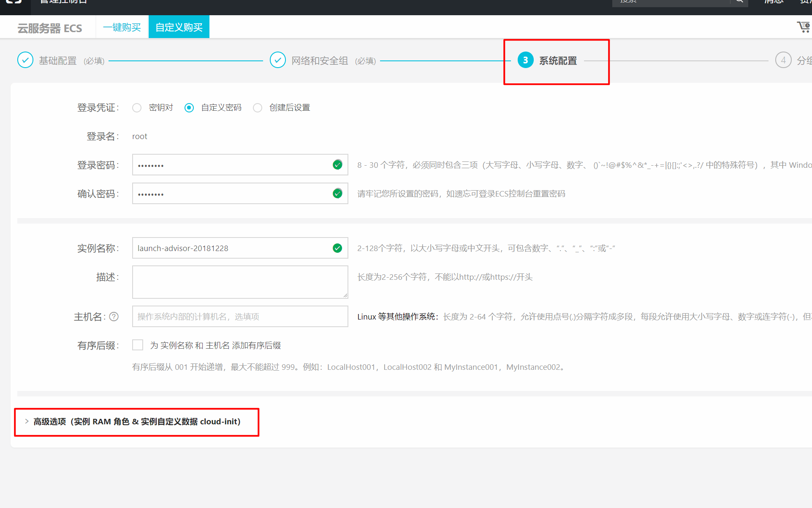Click the 系统配置 step label
Screen dimensions: 812x508
point(558,61)
